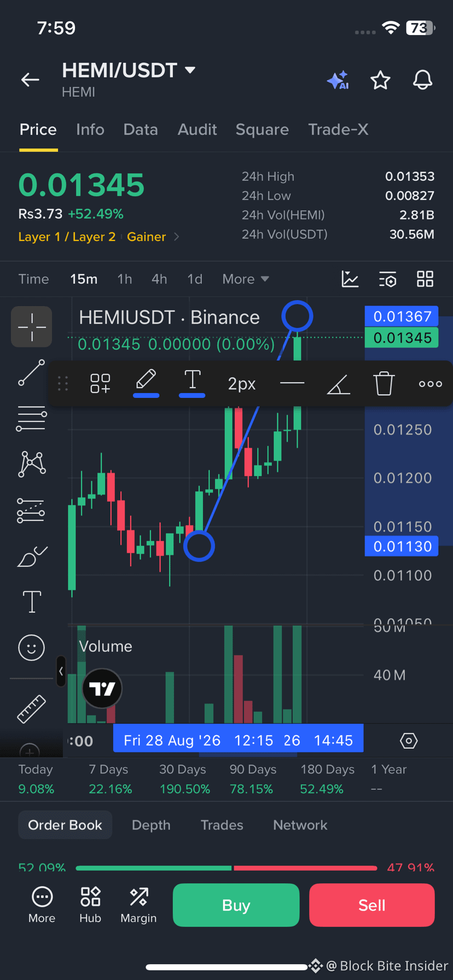Open more drawing options ellipsis

pyautogui.click(x=431, y=384)
